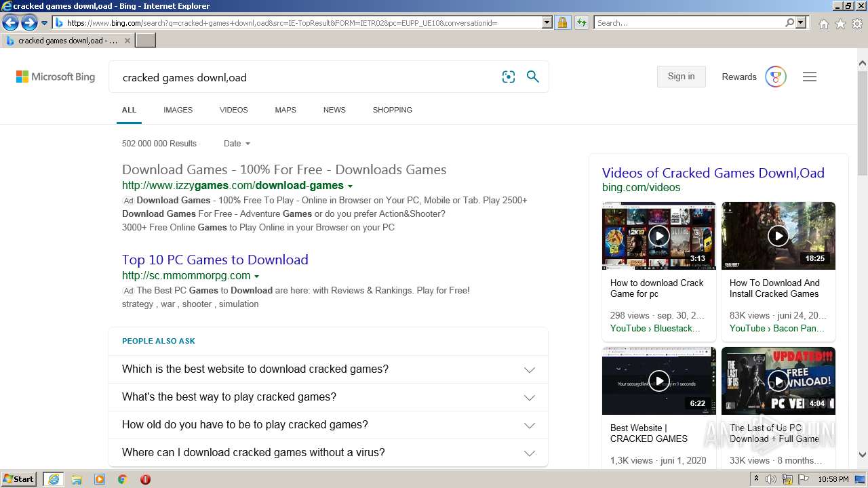Viewport: 868px width, 488px height.
Task: Open the recent pages dropdown arrow
Action: (45, 23)
